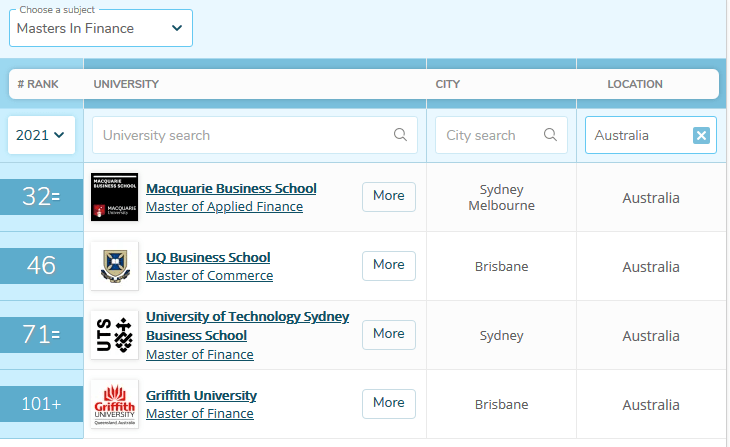Open the Choose a subject dropdown

pos(101,28)
